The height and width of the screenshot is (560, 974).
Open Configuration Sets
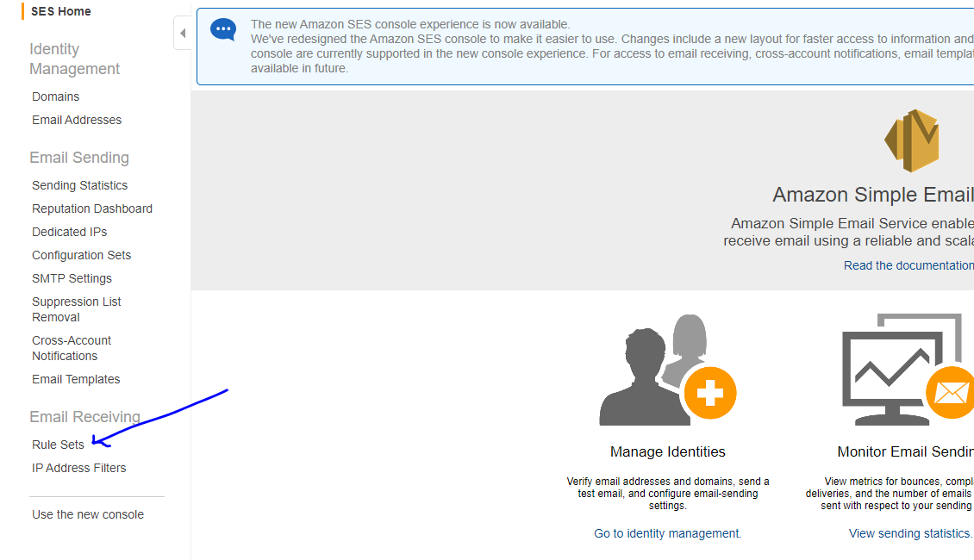81,255
